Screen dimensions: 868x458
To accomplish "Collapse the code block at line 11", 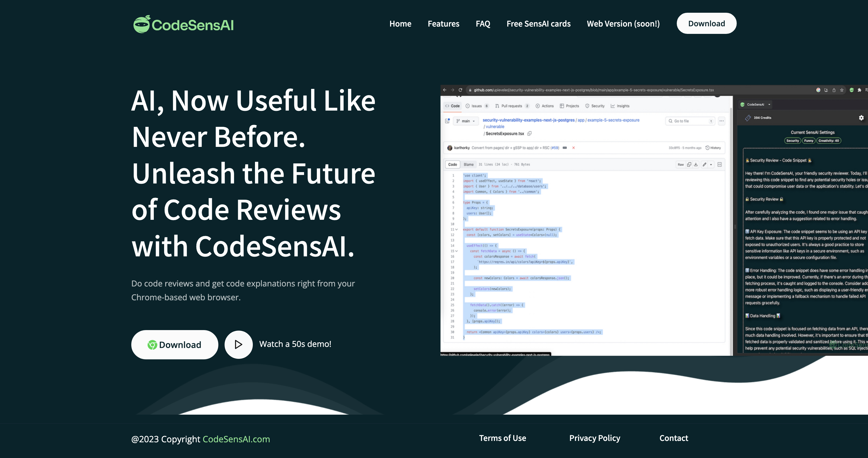I will coord(457,229).
